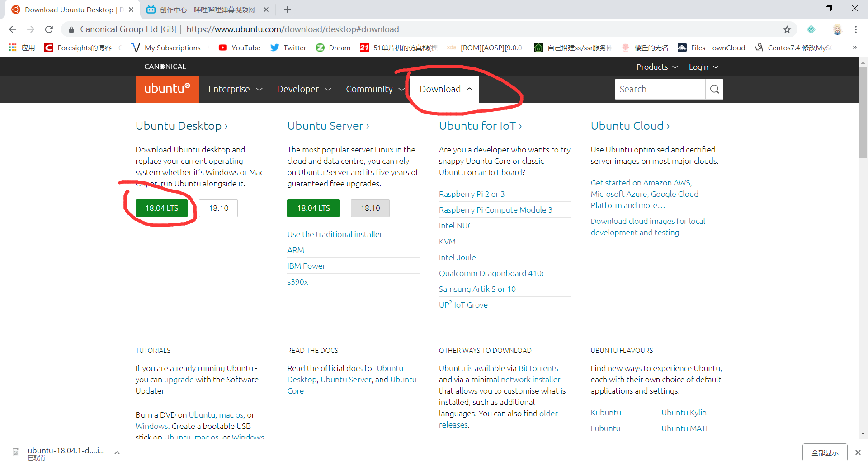This screenshot has height=466, width=868.
Task: Open the apps grid bookmark shortcut
Action: (22, 48)
